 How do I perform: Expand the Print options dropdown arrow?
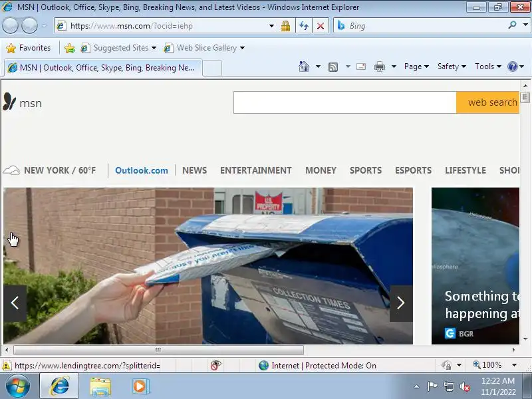pos(394,66)
